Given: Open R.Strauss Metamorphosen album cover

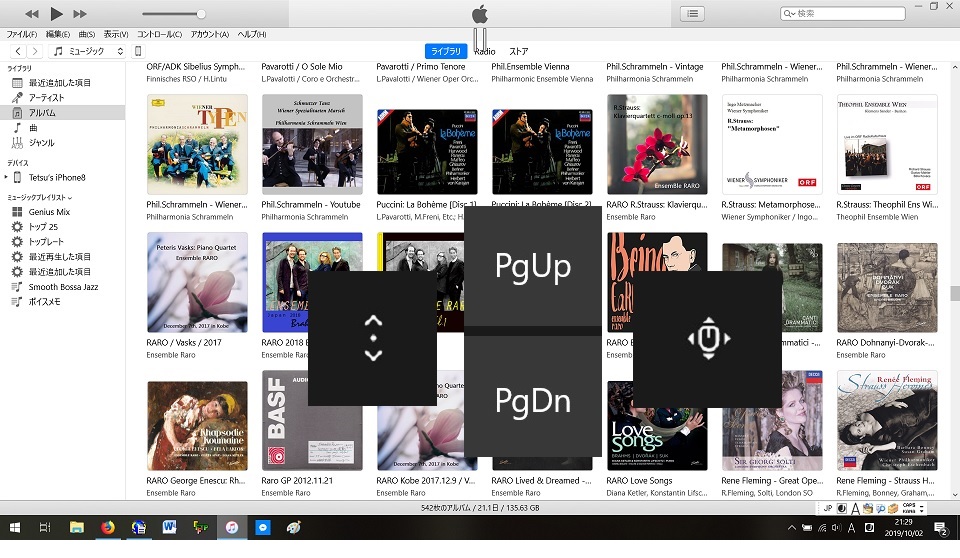Looking at the screenshot, I should [772, 145].
